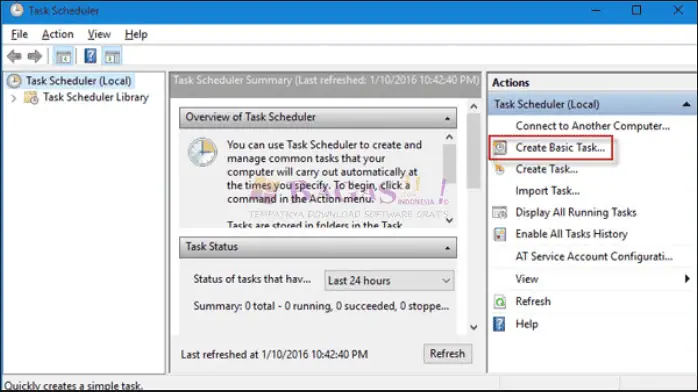Screen dimensions: 698x392
Task: Click the Create Basic Task icon
Action: tap(500, 148)
